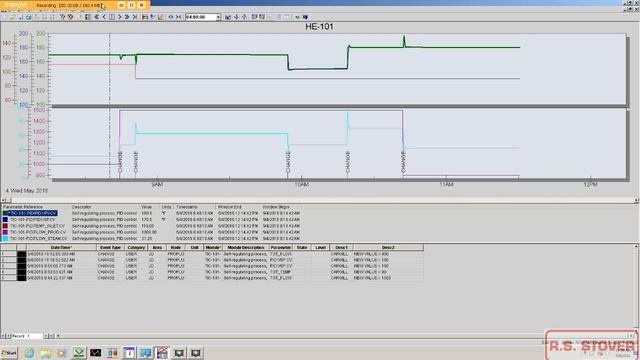
Task: Select event row with NEW VALUE = 90
Action: [x=212, y=272]
